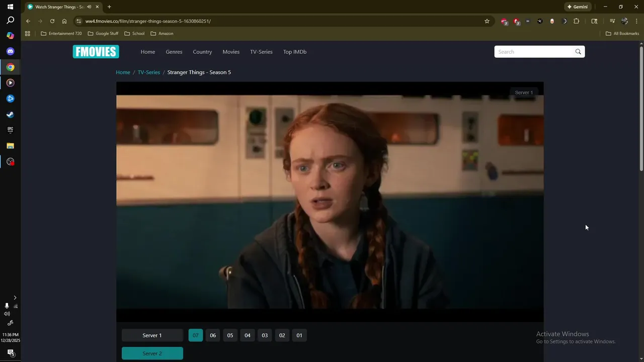The height and width of the screenshot is (362, 644).
Task: Open Steam from the taskbar
Action: point(10,114)
